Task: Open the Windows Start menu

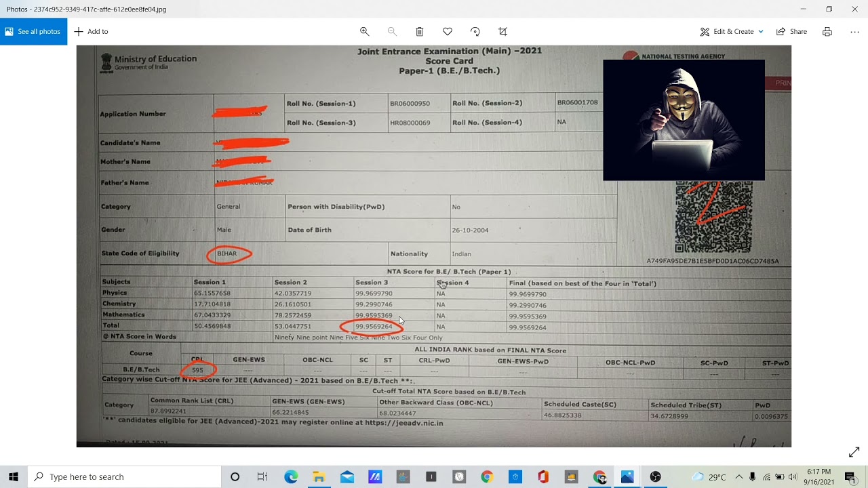Action: pyautogui.click(x=14, y=476)
